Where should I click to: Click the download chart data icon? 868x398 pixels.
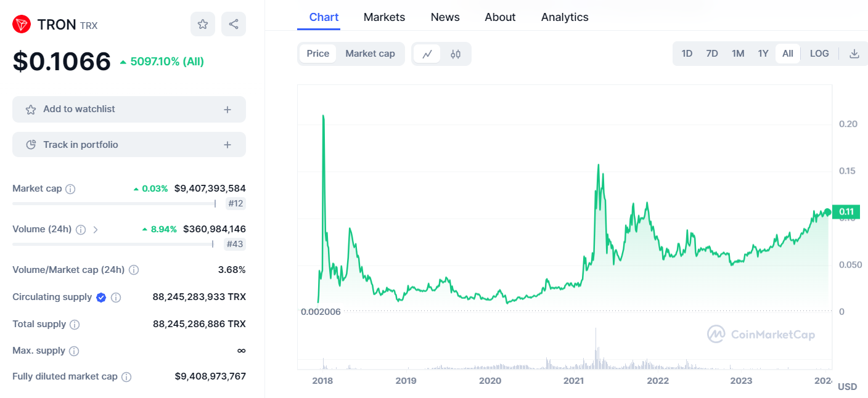[854, 54]
